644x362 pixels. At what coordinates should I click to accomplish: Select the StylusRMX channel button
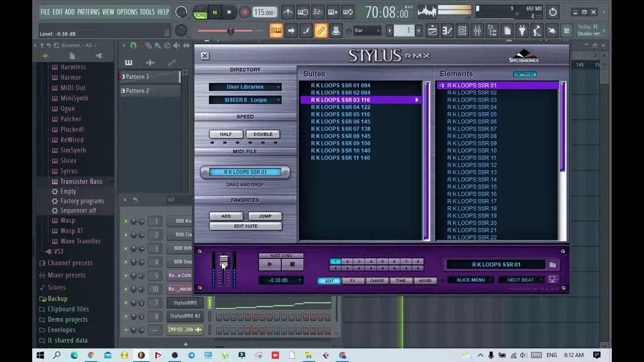tap(185, 303)
